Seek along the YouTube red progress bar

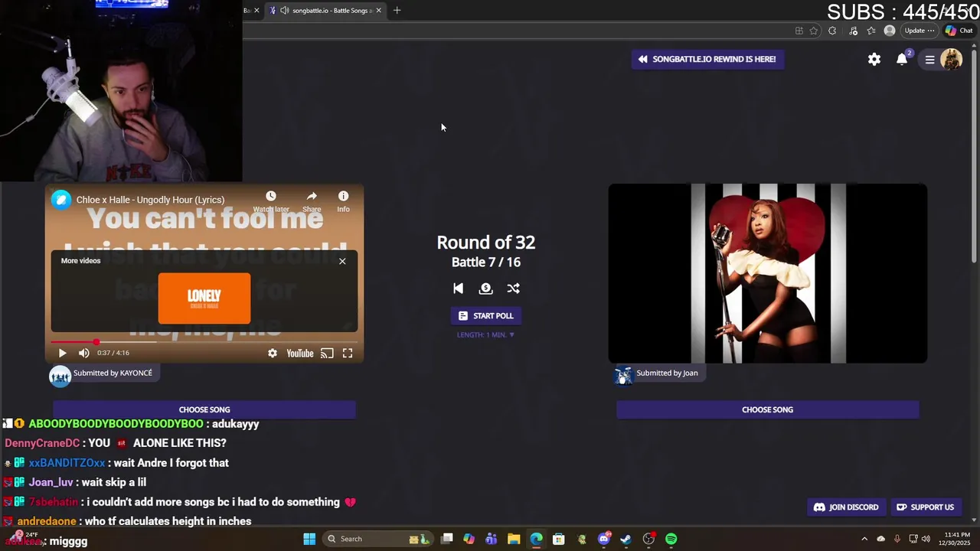pyautogui.click(x=204, y=342)
